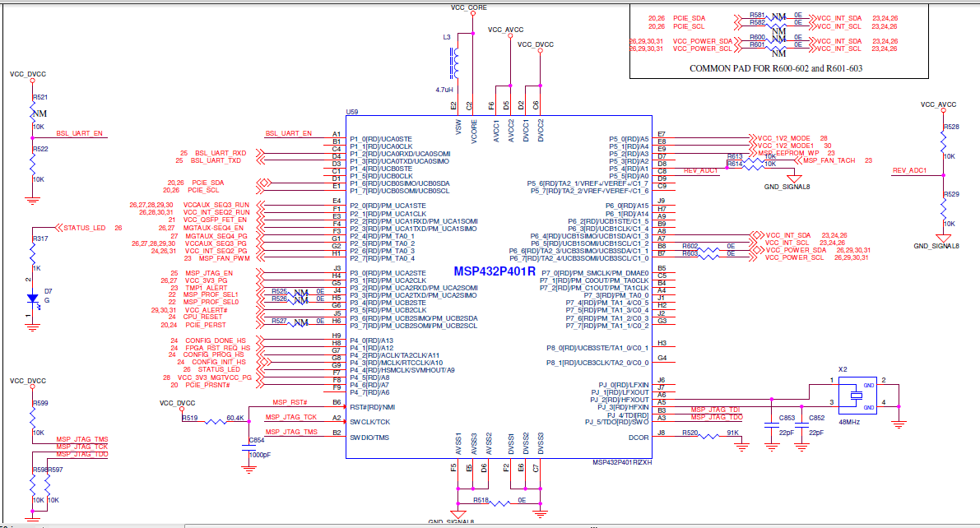Click the TMP1_ALERT net label
Screen dimensions: 980x528
(x=207, y=288)
